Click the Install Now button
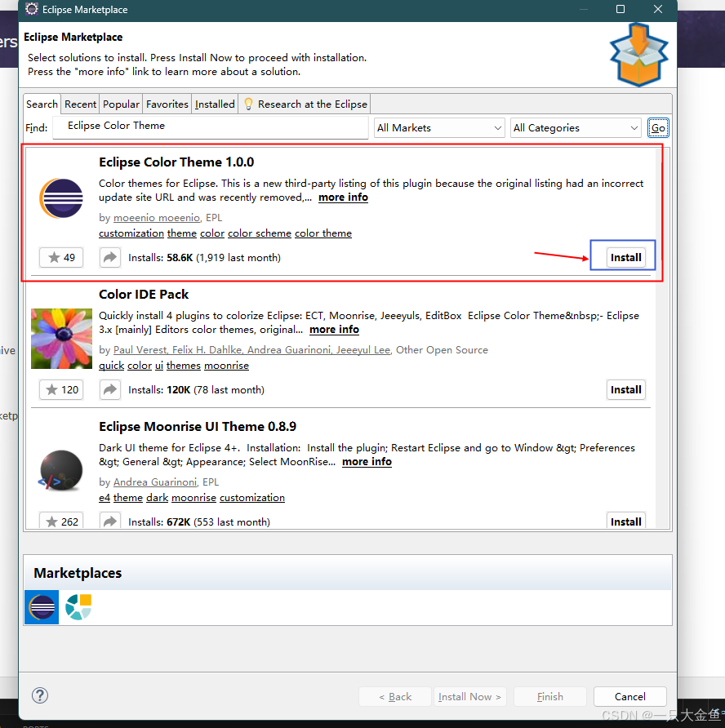The height and width of the screenshot is (728, 725). click(469, 696)
